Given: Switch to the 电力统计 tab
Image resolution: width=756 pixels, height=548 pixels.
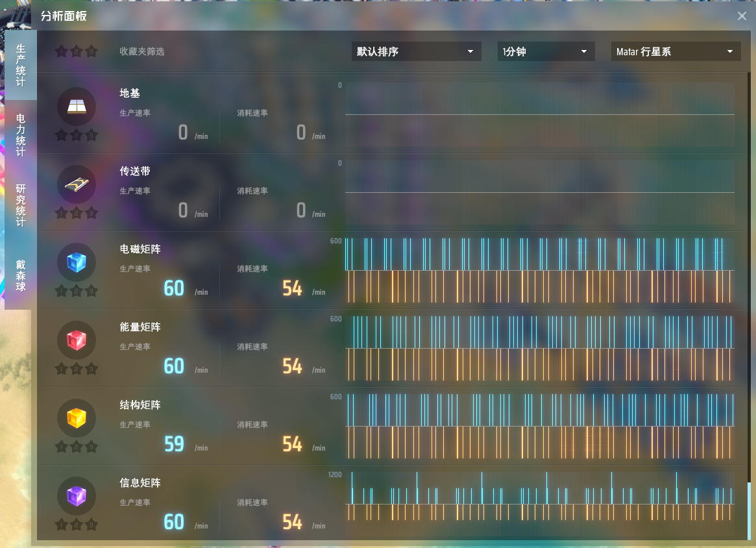Looking at the screenshot, I should 21,135.
